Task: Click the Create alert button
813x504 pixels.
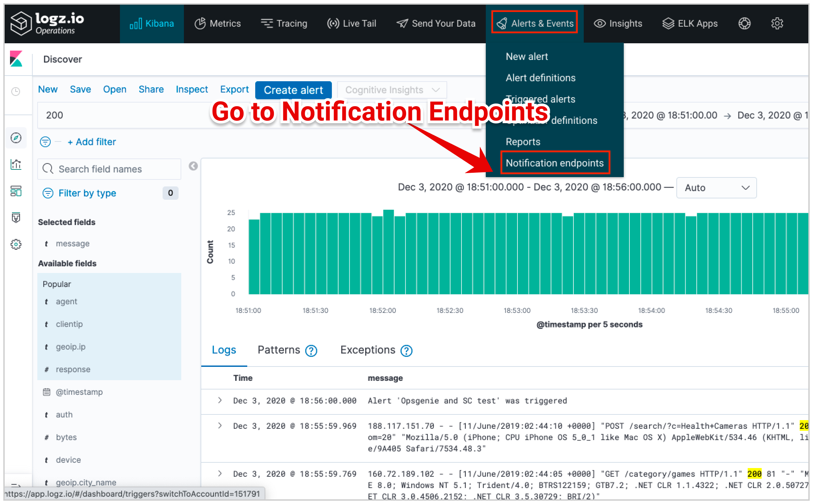Action: click(x=293, y=90)
